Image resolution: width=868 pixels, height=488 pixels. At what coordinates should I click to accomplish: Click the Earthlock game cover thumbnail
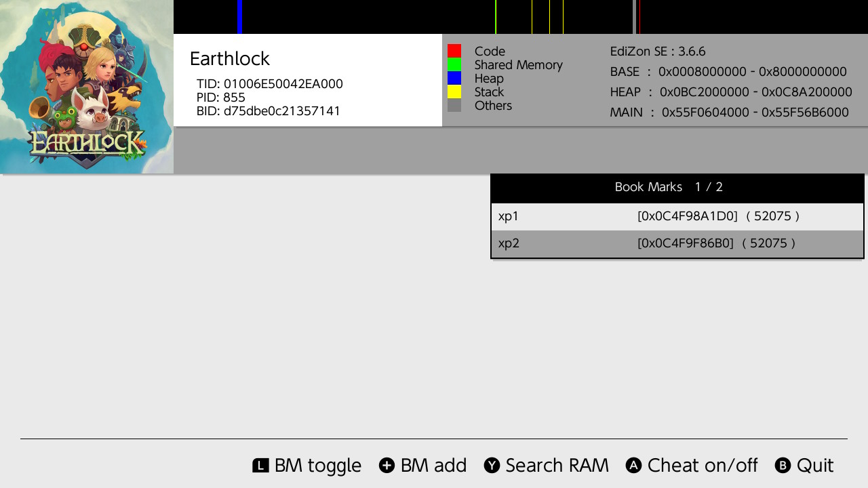point(87,87)
